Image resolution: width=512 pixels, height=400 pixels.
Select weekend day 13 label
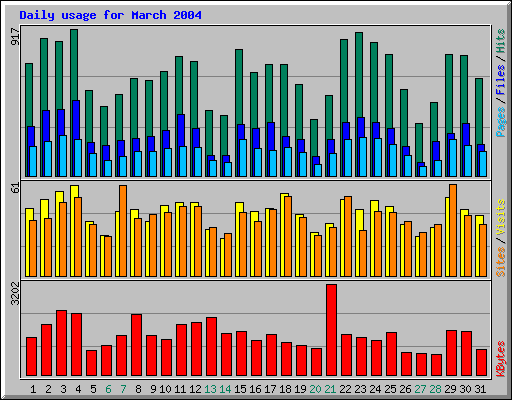(210, 389)
